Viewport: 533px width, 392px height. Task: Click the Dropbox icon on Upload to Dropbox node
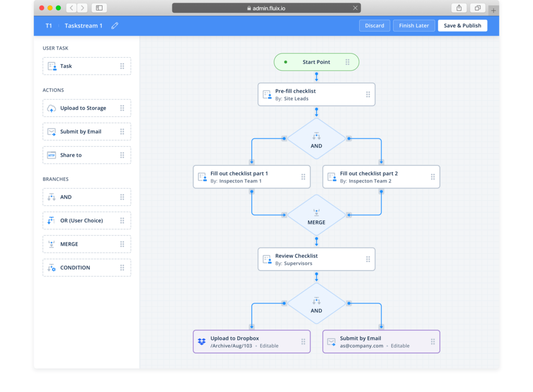tap(202, 342)
